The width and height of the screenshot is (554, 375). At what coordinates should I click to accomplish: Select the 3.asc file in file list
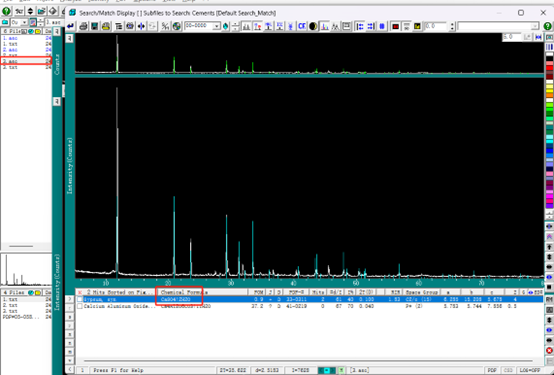click(26, 61)
